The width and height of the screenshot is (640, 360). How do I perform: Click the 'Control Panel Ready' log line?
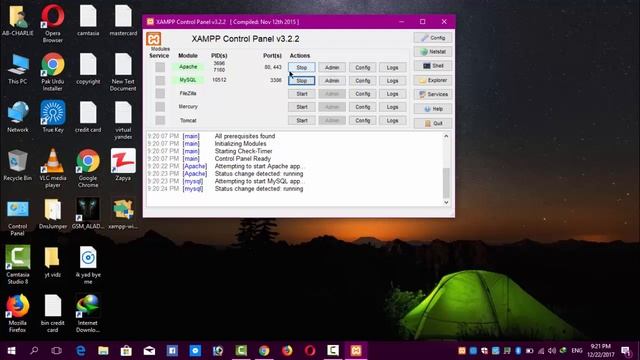tap(242, 159)
